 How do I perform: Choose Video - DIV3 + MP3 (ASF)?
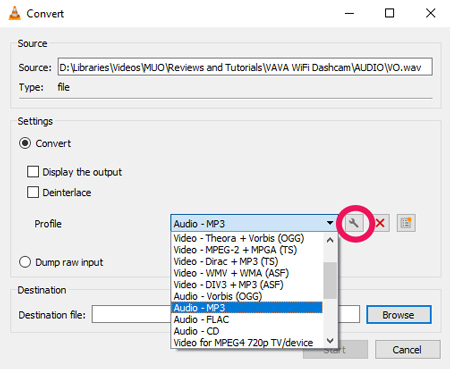click(247, 285)
